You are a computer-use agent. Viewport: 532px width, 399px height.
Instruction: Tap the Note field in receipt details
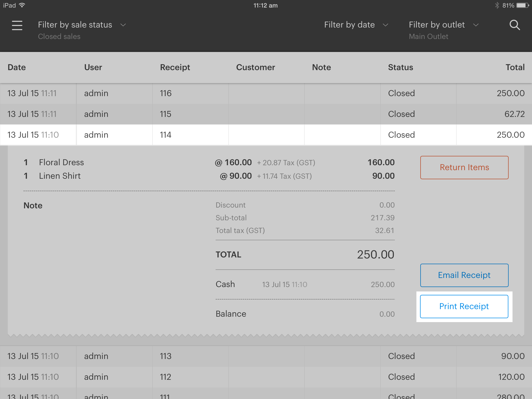point(33,205)
